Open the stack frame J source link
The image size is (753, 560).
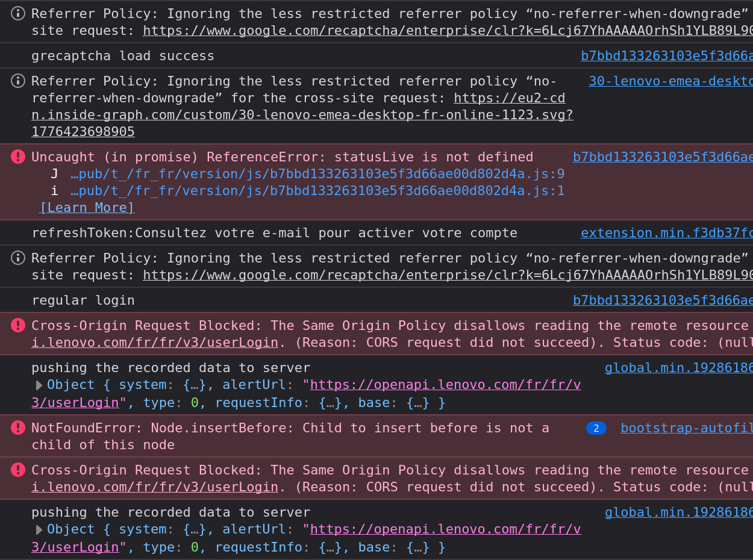pos(317,174)
